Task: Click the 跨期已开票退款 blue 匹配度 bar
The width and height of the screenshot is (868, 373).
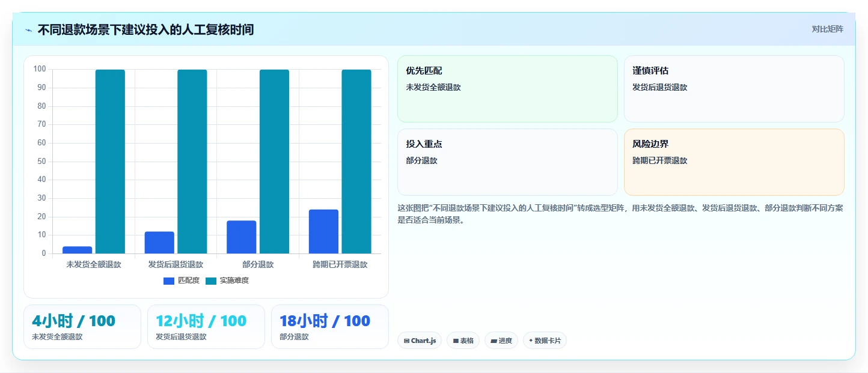Action: pyautogui.click(x=324, y=232)
